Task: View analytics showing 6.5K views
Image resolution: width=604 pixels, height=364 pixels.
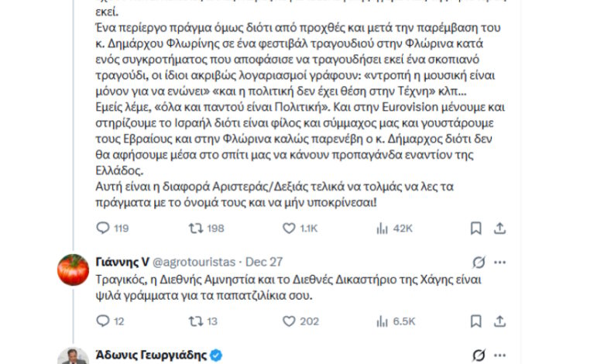Action: [382, 321]
